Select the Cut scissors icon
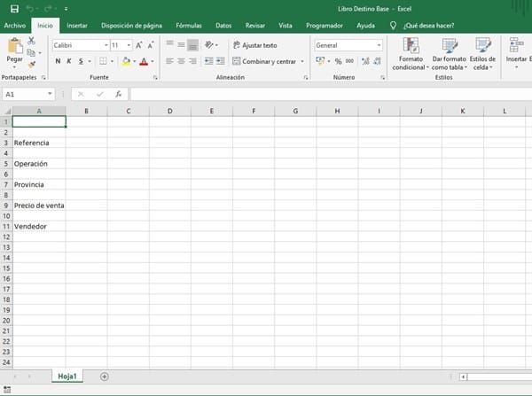 [33, 42]
